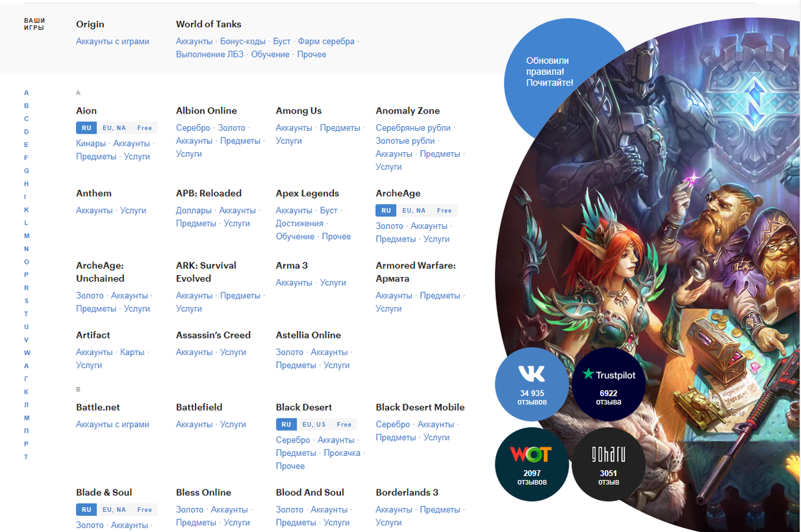
Task: Select EU, NA server toggle under Aion
Action: 114,127
